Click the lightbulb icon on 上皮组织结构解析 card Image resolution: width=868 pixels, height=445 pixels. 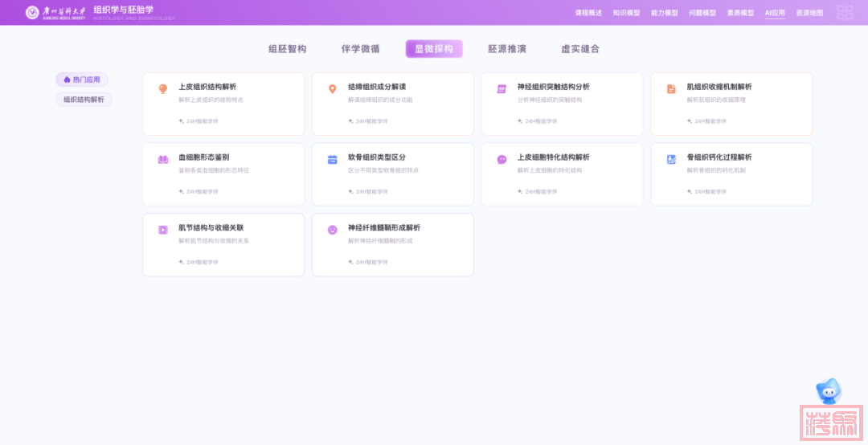(163, 88)
